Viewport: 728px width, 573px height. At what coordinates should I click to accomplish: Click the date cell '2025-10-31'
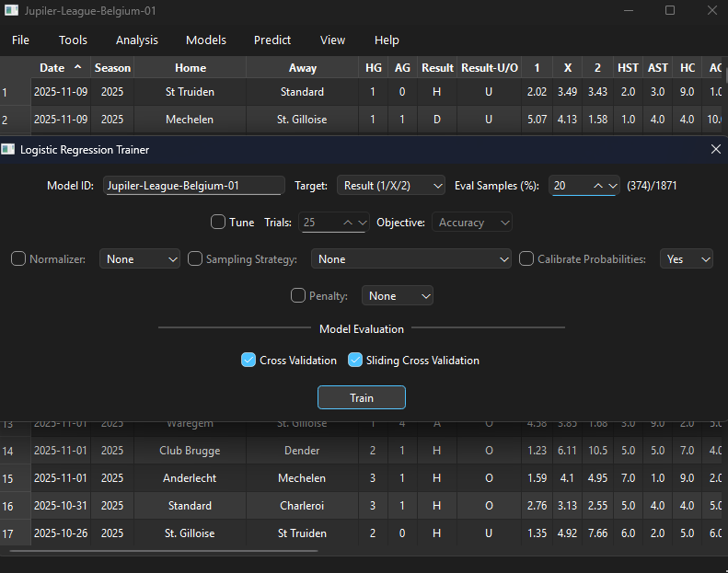point(61,506)
